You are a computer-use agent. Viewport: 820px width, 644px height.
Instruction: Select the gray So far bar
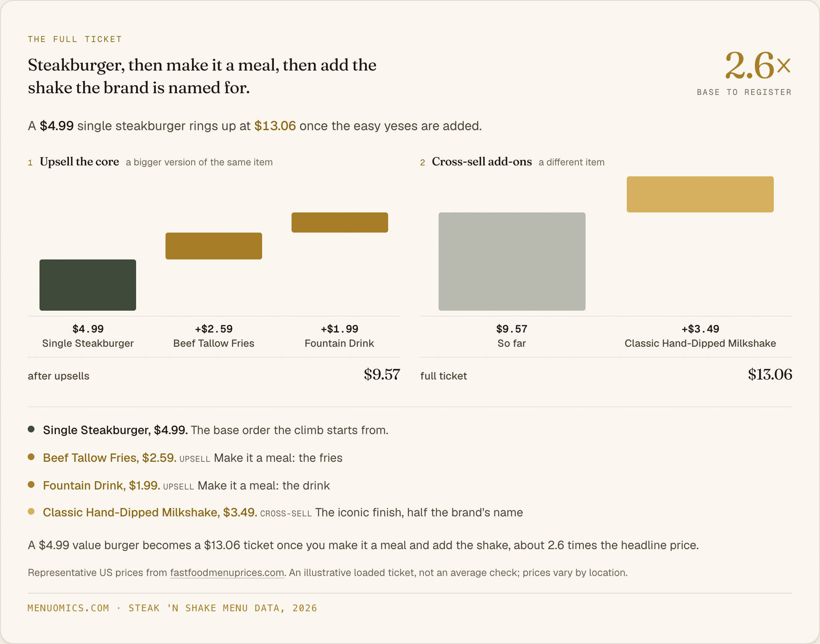click(512, 262)
